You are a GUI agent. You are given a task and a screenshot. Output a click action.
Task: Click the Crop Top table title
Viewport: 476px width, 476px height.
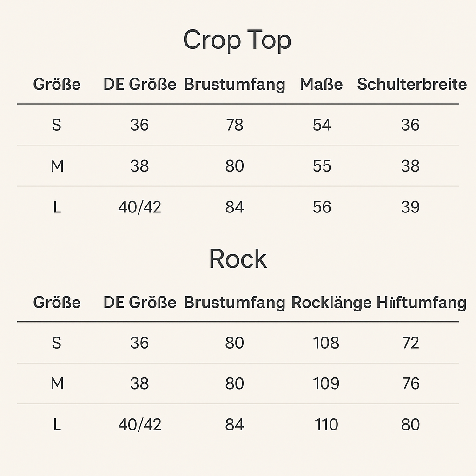coord(237,40)
